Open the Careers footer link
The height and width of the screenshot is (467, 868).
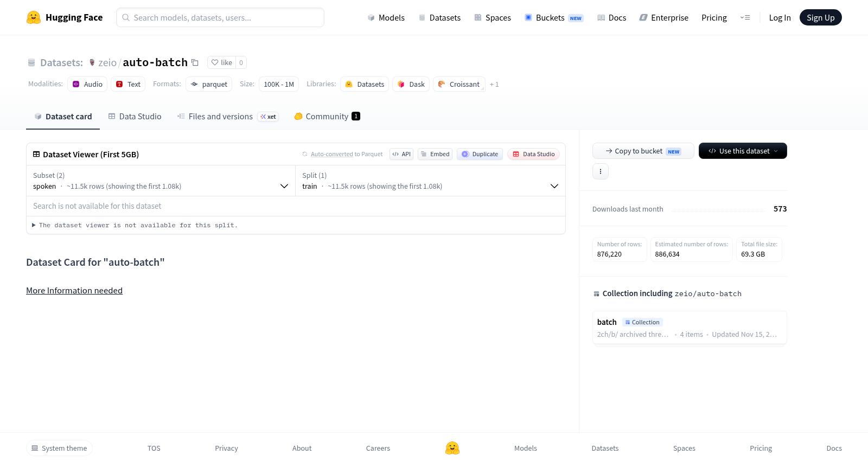[378, 448]
